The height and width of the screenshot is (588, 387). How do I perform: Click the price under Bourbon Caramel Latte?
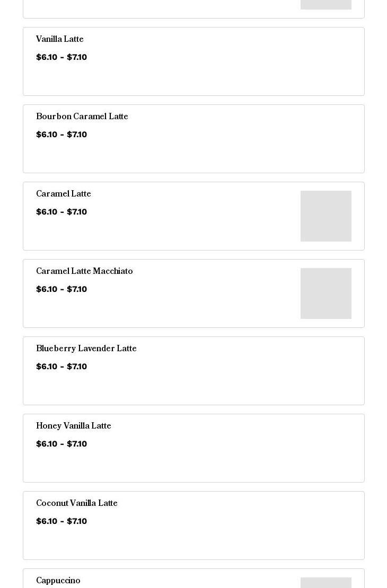click(x=61, y=134)
